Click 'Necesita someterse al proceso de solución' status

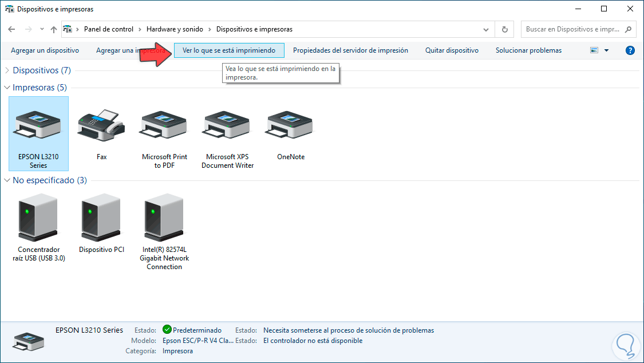coord(348,330)
